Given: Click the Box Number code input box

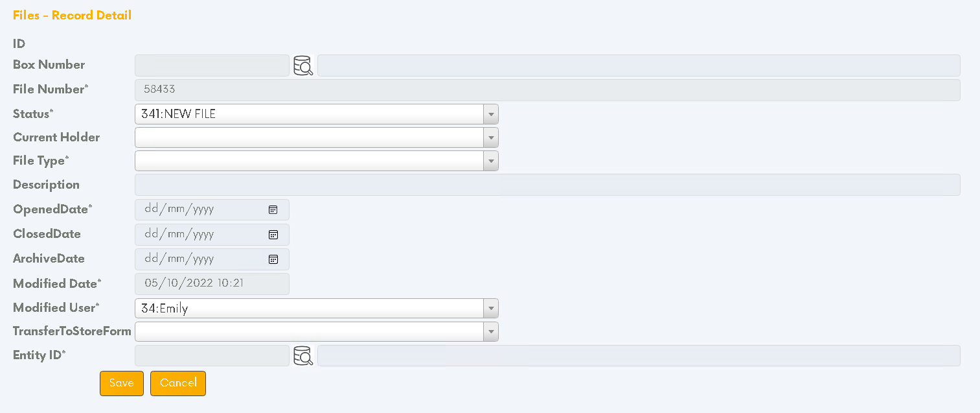Looking at the screenshot, I should (x=212, y=65).
